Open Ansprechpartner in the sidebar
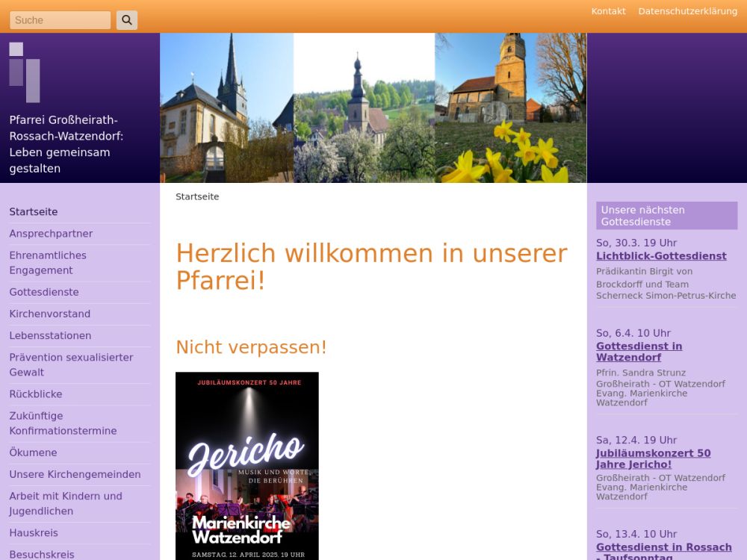 [x=51, y=234]
